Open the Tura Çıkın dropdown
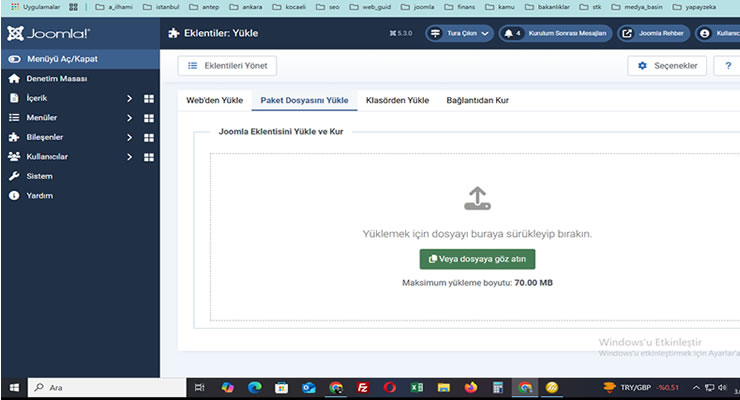This screenshot has height=400, width=740. point(460,33)
